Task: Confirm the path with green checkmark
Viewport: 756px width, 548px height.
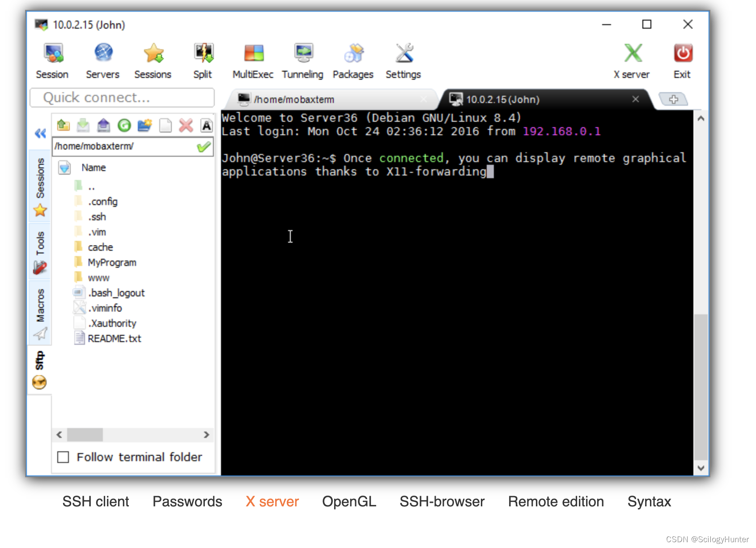Action: pyautogui.click(x=204, y=146)
